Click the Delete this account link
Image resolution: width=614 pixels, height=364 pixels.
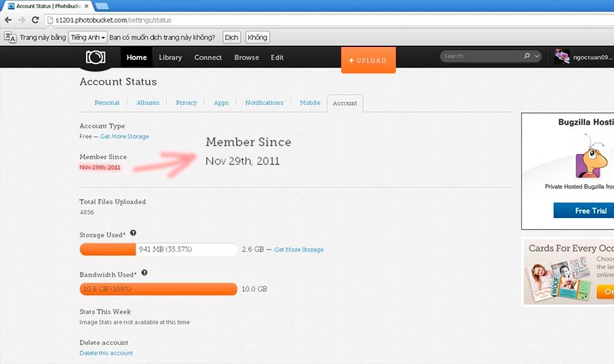click(106, 353)
